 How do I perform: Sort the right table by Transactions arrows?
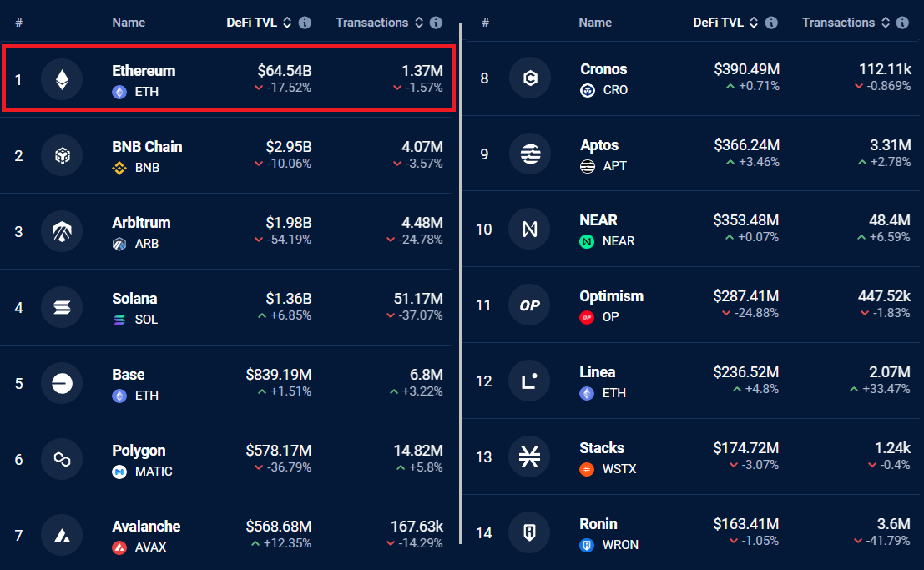885,23
